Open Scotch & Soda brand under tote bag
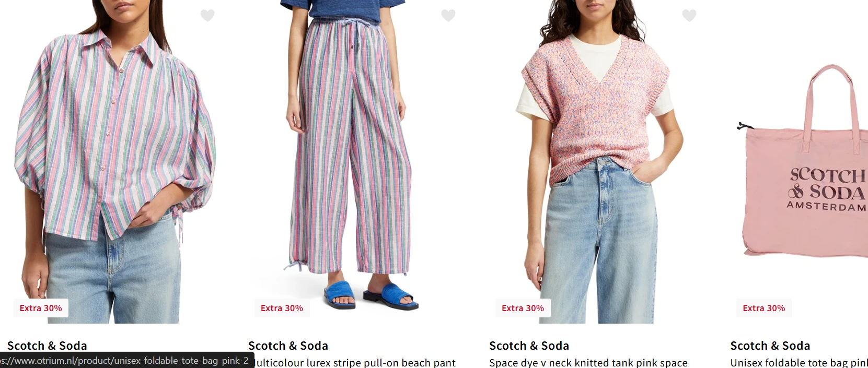Image resolution: width=868 pixels, height=368 pixels. tap(770, 346)
